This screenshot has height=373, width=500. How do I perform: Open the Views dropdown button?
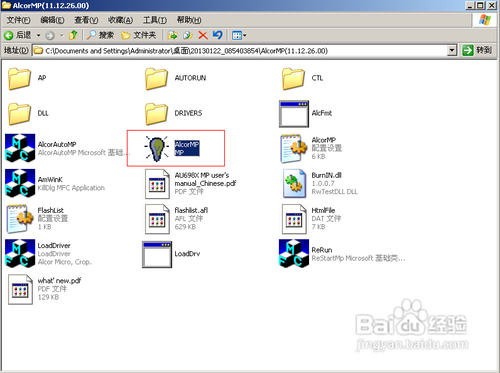point(239,35)
